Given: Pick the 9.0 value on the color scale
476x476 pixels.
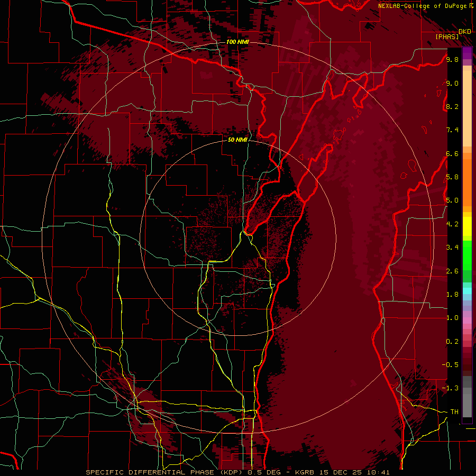Looking at the screenshot, I should (x=452, y=83).
